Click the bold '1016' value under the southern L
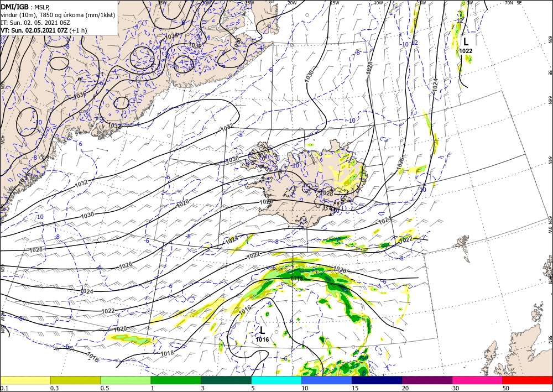 262,340
